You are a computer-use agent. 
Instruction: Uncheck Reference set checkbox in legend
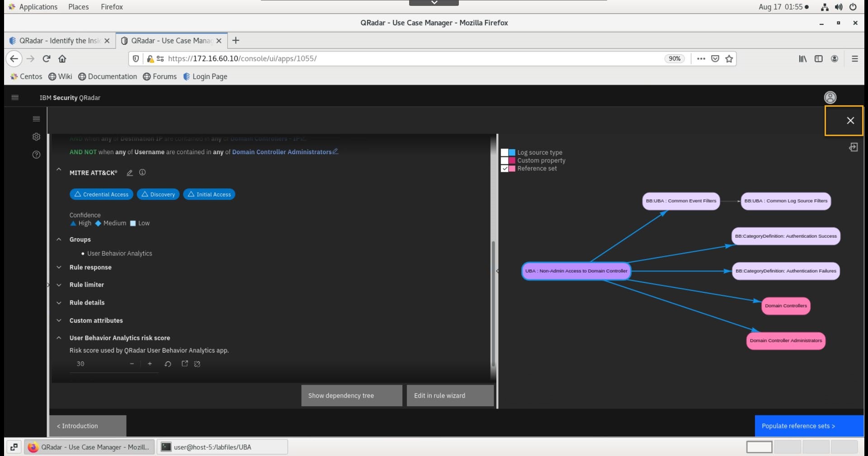coord(505,169)
